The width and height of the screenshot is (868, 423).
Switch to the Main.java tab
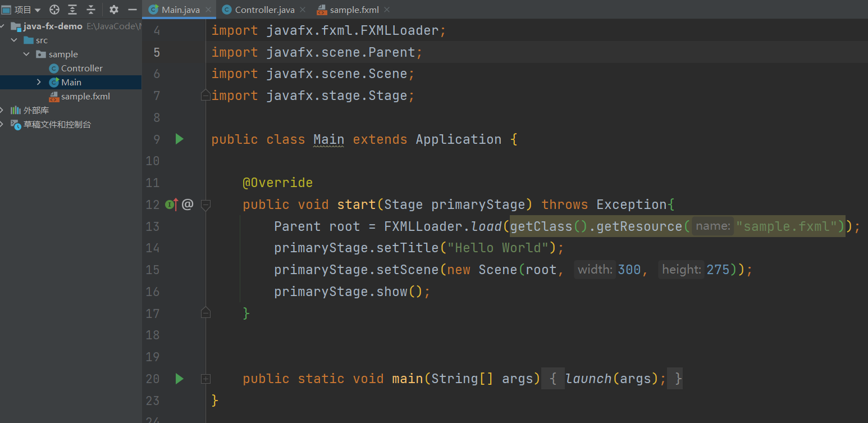click(x=180, y=10)
